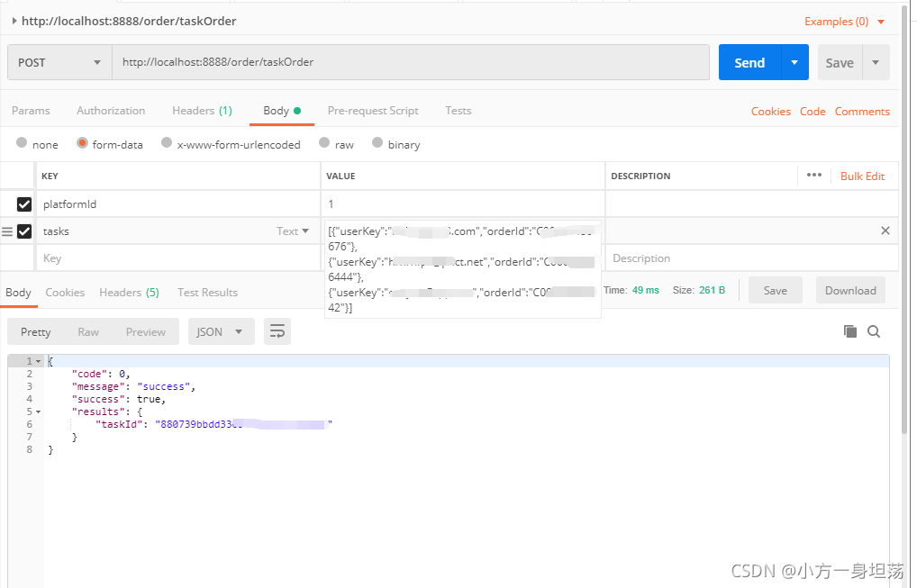This screenshot has height=588, width=917.
Task: Click the Cookies link
Action: click(x=771, y=112)
